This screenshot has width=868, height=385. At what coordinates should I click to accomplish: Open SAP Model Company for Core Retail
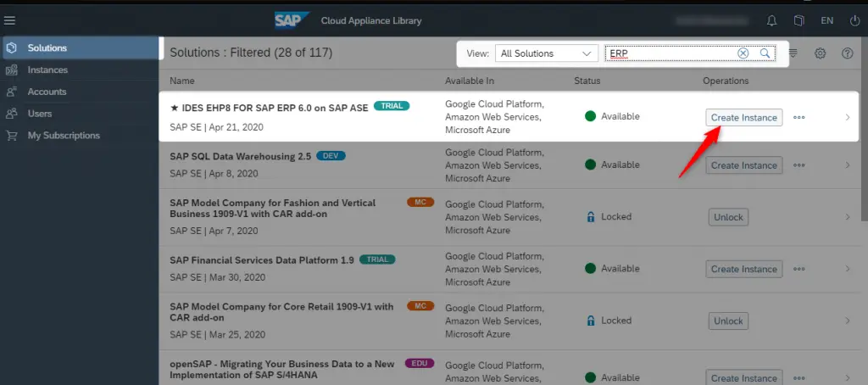[x=281, y=312]
